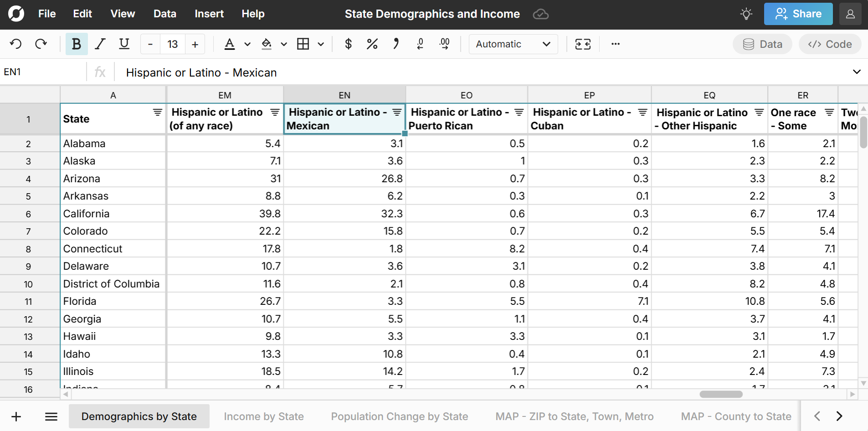Click the decrease decimal places icon
Viewport: 868px width, 431px height.
[x=420, y=44]
